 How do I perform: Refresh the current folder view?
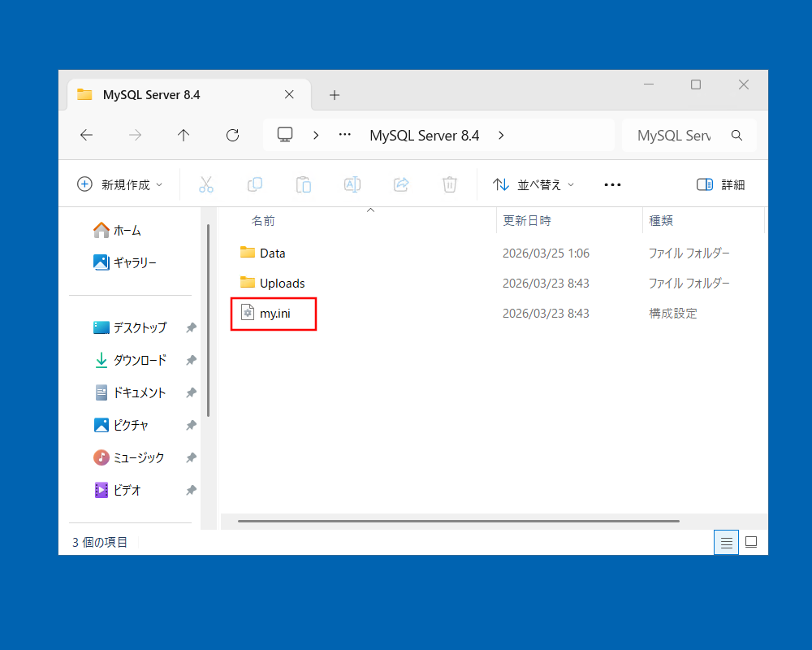click(x=232, y=136)
